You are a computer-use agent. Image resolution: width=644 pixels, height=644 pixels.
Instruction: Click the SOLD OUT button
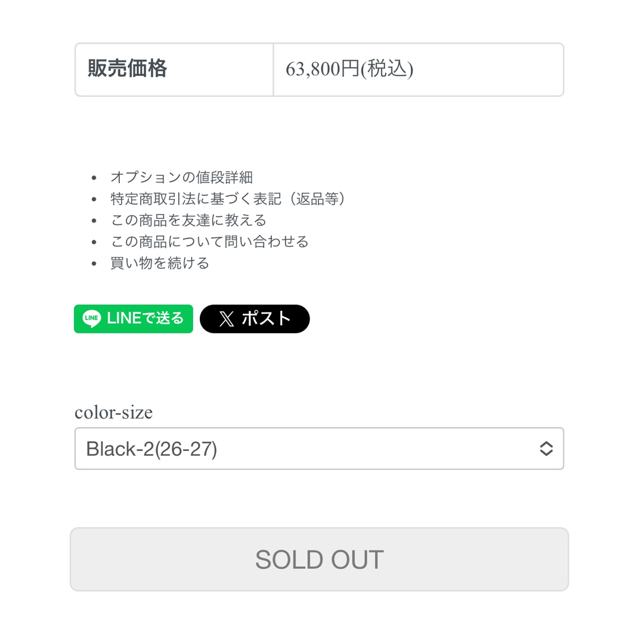point(319,559)
